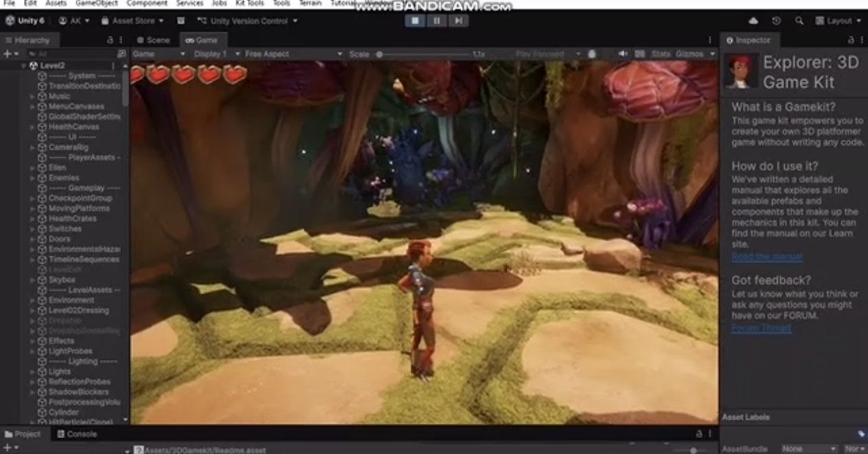Click the Hierarchy search-by-type icon
The image size is (868, 454).
click(122, 54)
